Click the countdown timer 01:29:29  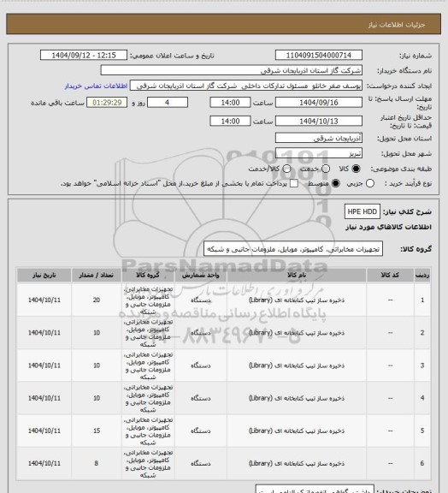107,103
